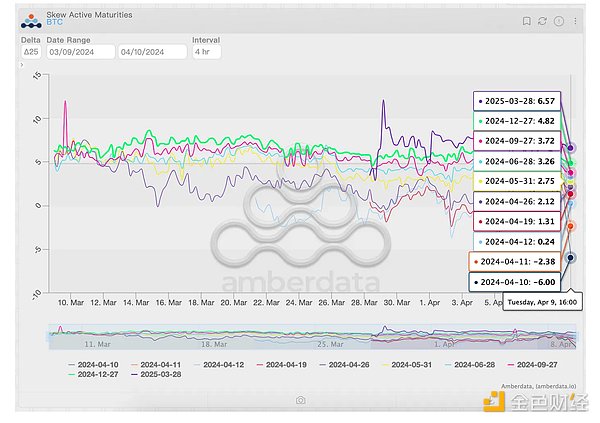Image resolution: width=600 pixels, height=423 pixels.
Task: Open the Interval 4 hr dropdown
Action: (x=206, y=51)
